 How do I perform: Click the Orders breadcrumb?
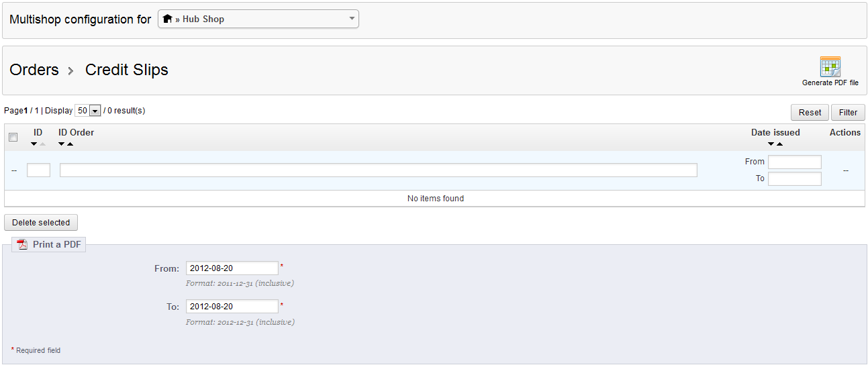[34, 70]
